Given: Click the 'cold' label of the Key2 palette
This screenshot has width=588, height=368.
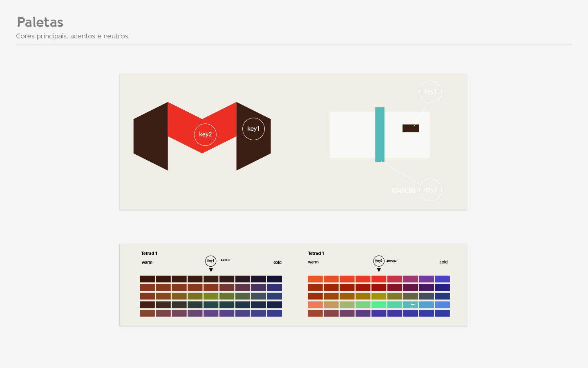Looking at the screenshot, I should tap(443, 262).
